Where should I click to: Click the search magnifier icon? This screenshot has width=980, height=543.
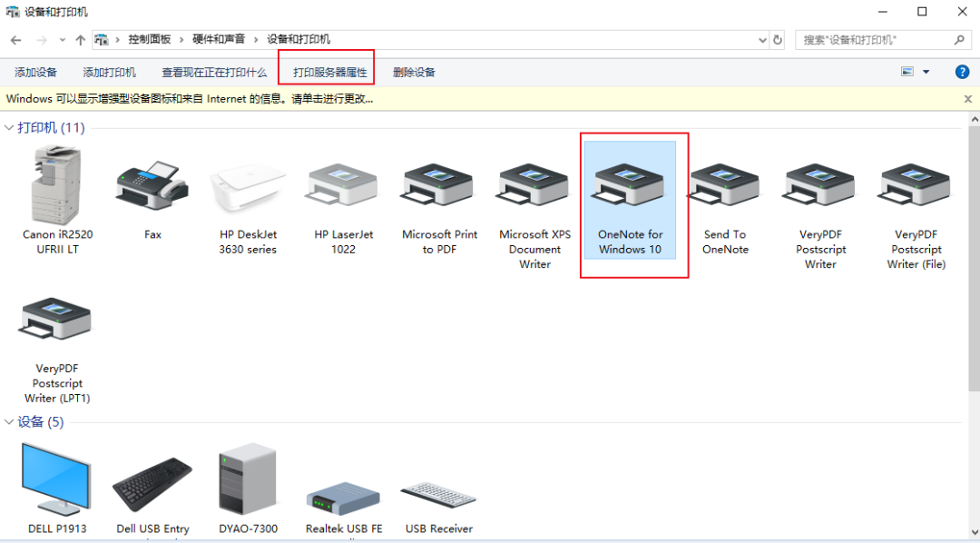(x=959, y=40)
